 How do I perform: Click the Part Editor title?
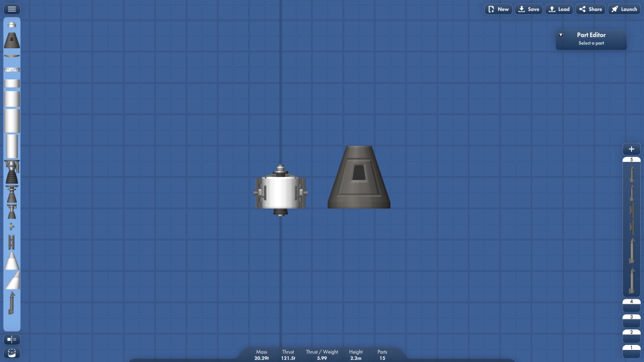pos(591,35)
